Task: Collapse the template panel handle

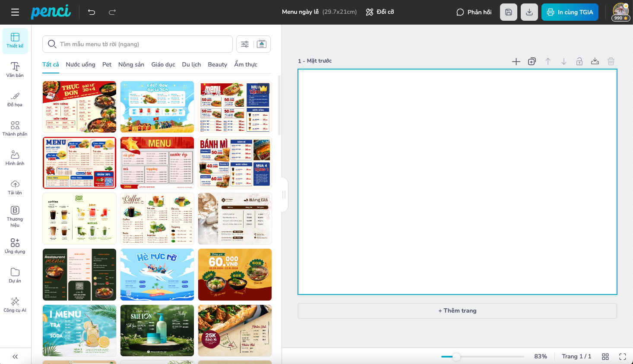Action: pos(284,195)
